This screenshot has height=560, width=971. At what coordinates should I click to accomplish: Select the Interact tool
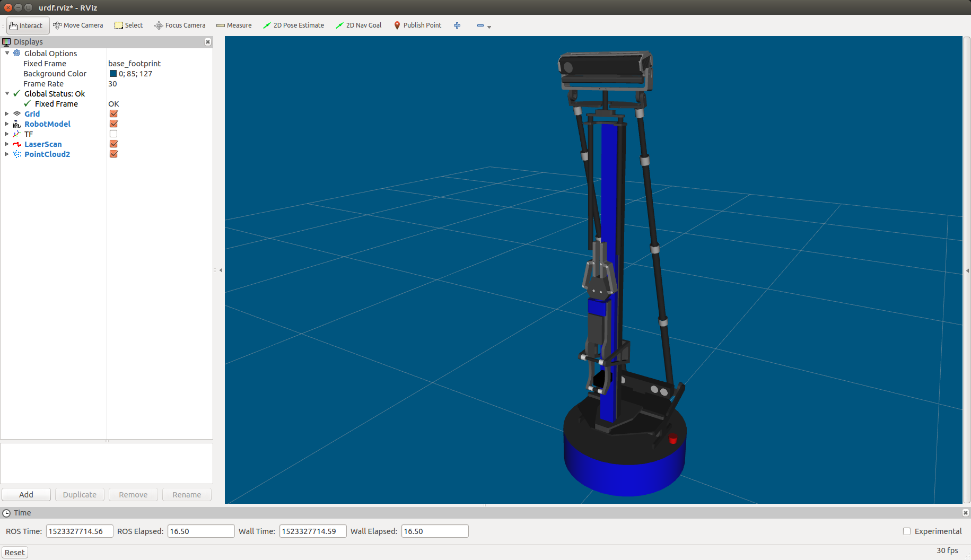pos(27,25)
